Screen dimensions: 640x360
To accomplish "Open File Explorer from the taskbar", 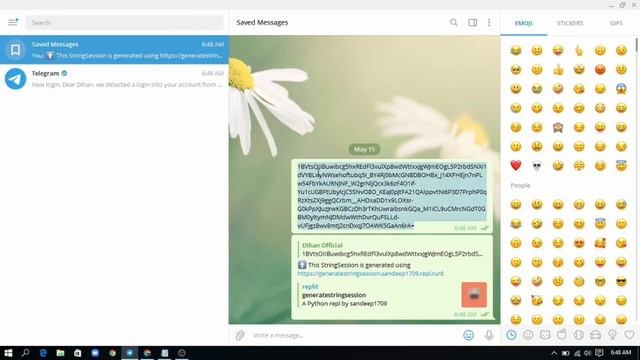I will (60, 353).
